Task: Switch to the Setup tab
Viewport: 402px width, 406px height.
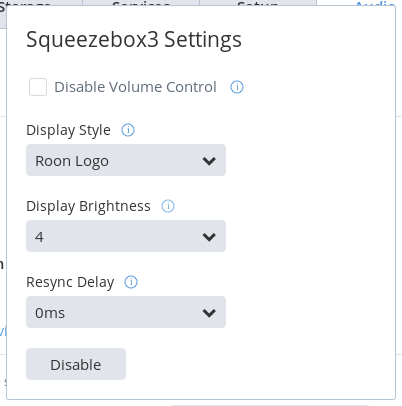Action: click(x=258, y=3)
